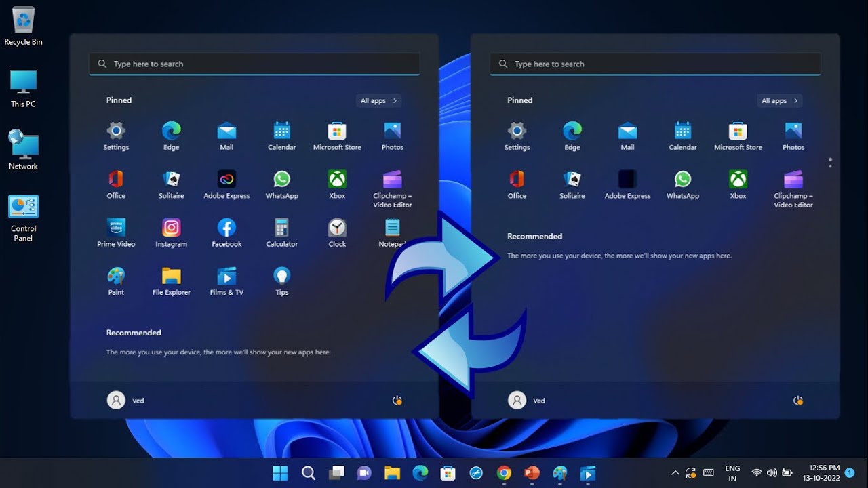Image resolution: width=868 pixels, height=488 pixels.
Task: Switch to PowerPoint on the taskbar
Action: pos(532,472)
